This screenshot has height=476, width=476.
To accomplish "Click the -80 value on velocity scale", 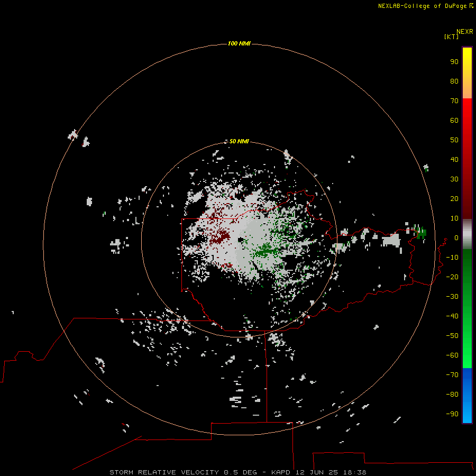I will 452,395.
